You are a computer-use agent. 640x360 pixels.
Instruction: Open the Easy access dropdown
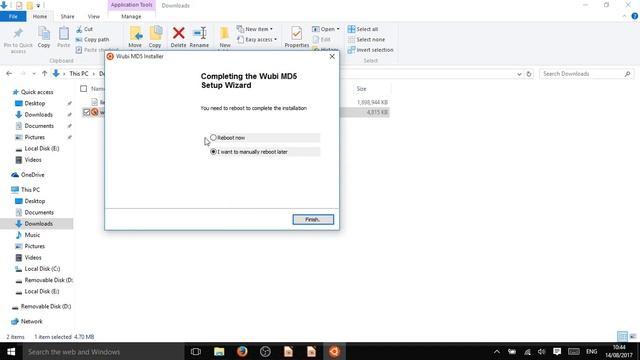point(257,40)
